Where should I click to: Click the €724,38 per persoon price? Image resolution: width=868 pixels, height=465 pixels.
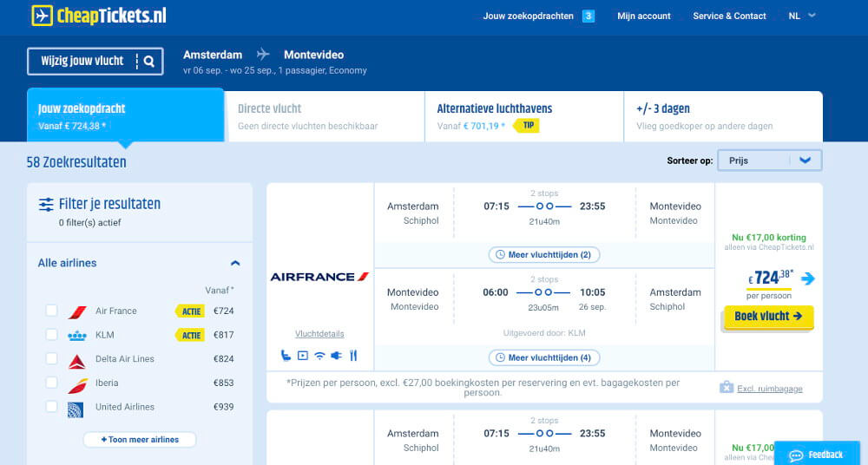click(x=770, y=278)
